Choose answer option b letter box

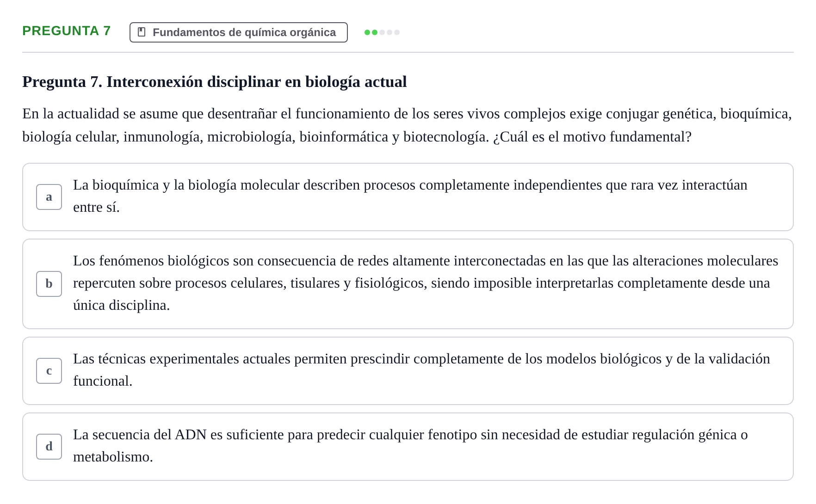pos(49,284)
